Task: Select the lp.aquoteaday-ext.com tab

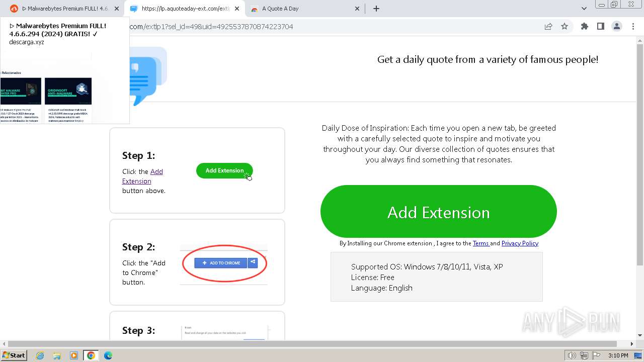Action: point(185,9)
